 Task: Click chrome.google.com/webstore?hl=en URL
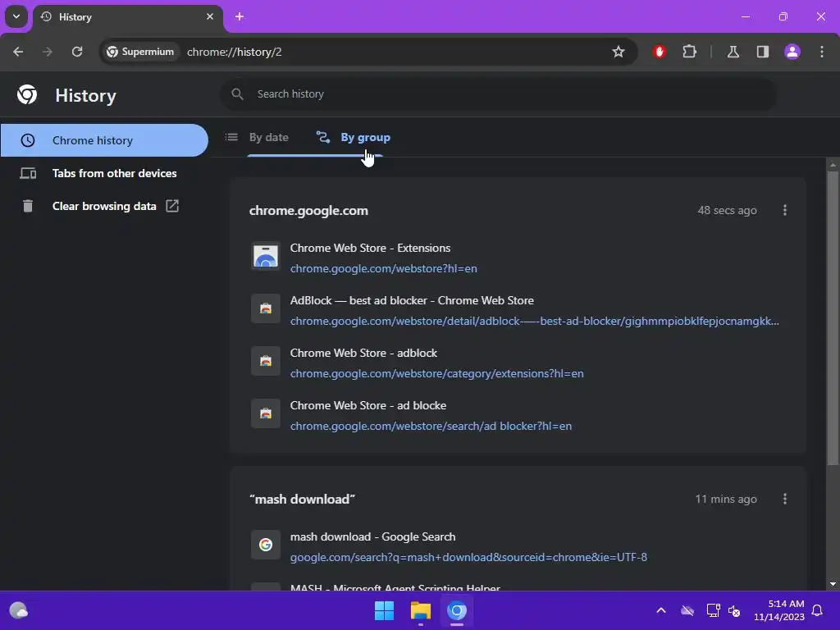(384, 268)
